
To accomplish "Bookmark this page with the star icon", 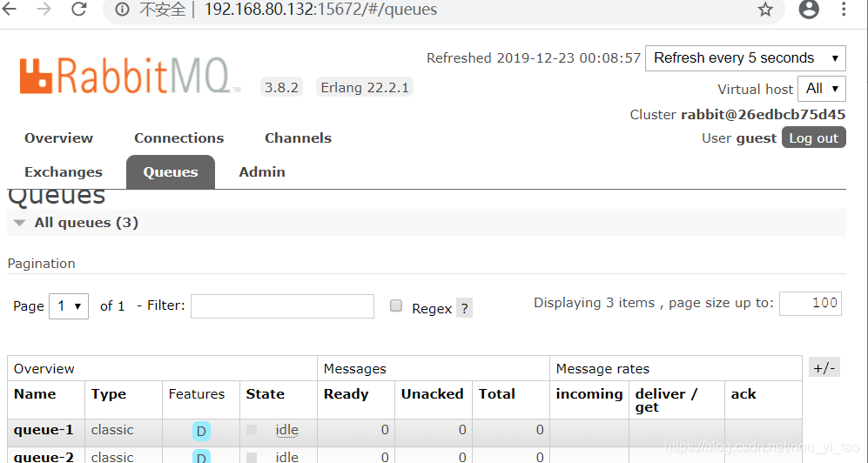I will (765, 10).
